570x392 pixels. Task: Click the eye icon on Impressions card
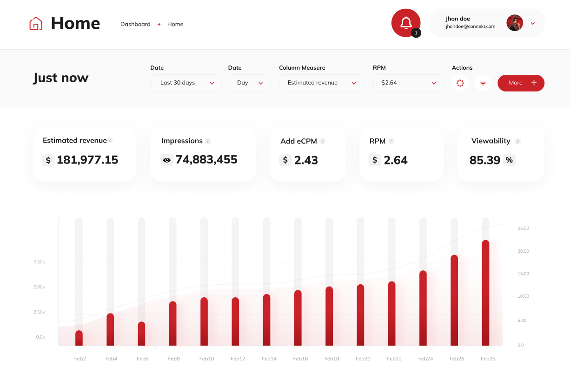pos(167,160)
